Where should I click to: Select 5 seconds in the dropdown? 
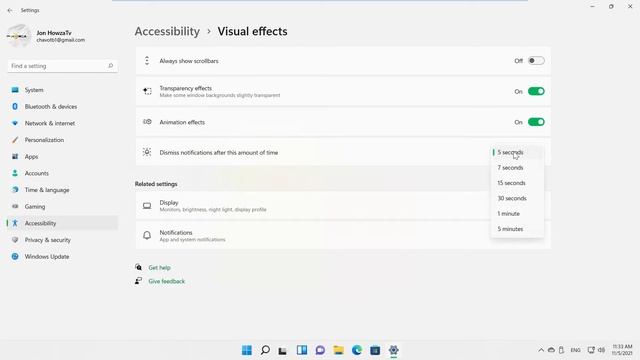(x=517, y=152)
